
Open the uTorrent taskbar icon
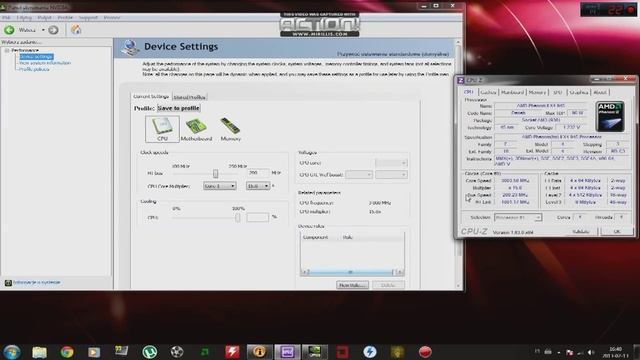coord(149,352)
